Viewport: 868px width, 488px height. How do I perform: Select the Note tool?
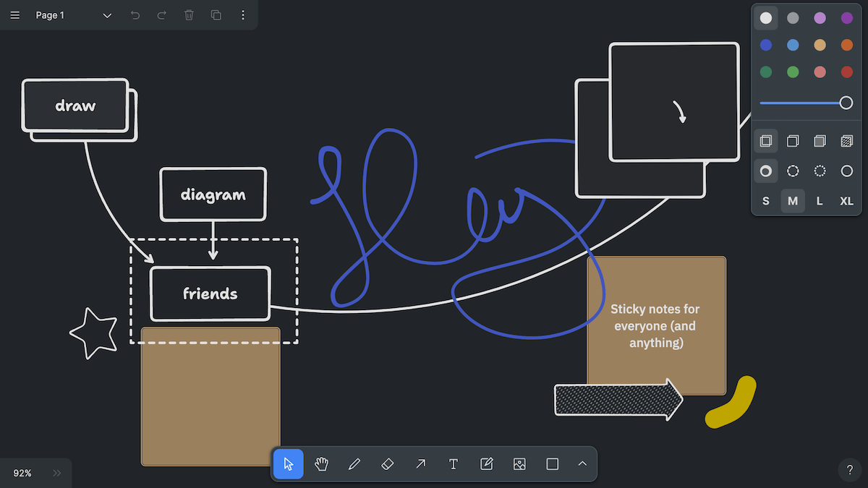(486, 464)
